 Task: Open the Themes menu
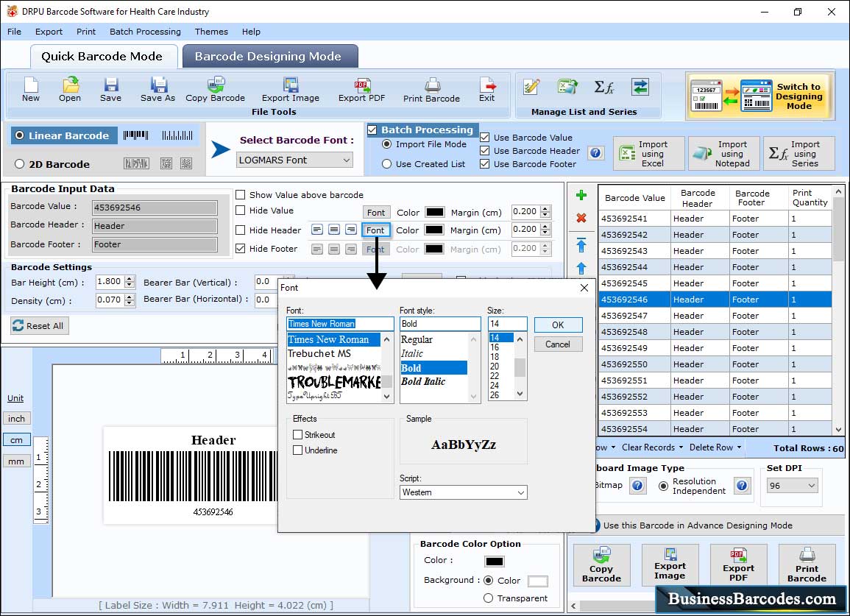[x=211, y=32]
